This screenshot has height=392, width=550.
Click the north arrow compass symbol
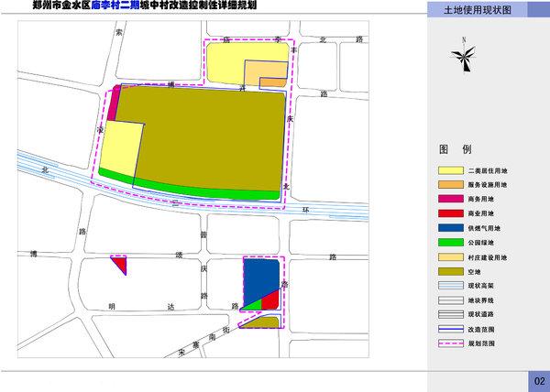[465, 57]
